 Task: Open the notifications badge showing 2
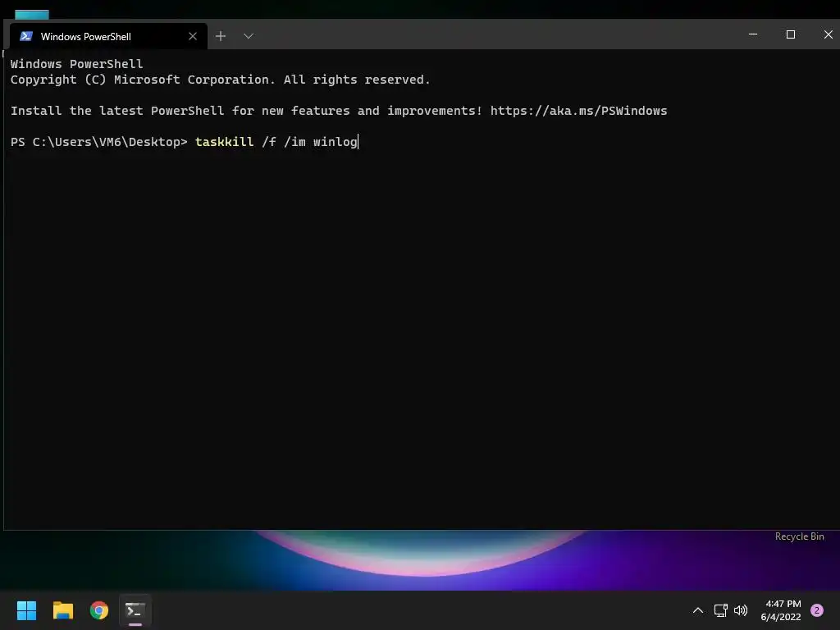coord(817,610)
